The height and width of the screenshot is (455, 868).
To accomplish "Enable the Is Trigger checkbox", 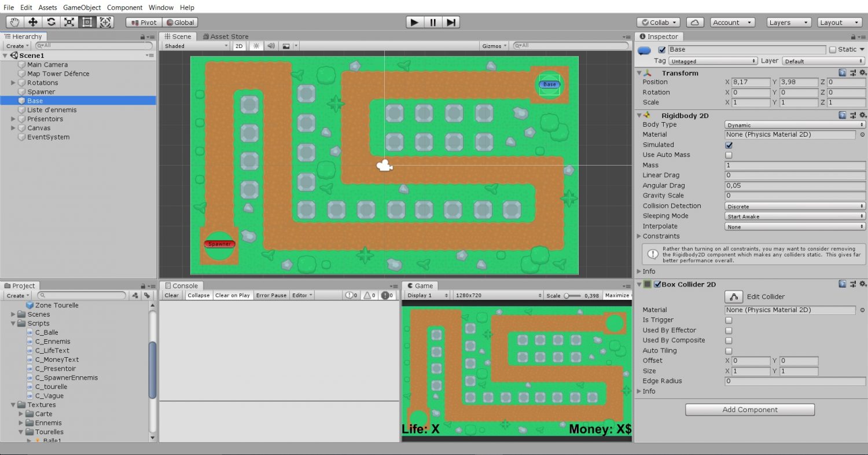I will [729, 320].
